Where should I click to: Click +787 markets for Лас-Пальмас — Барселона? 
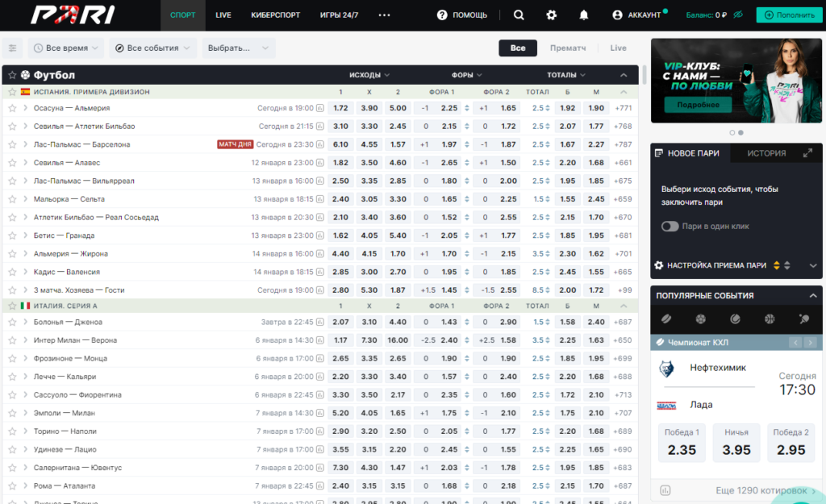(624, 144)
